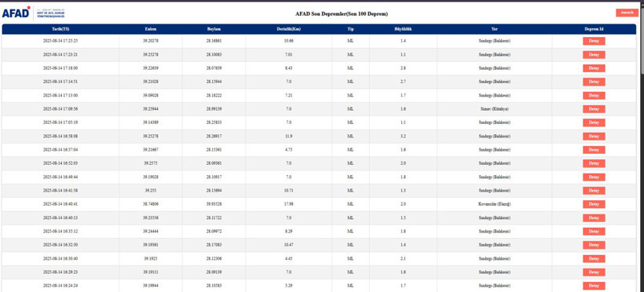Click the Tarih(TS) column header
The image size is (644, 292).
pyautogui.click(x=60, y=29)
